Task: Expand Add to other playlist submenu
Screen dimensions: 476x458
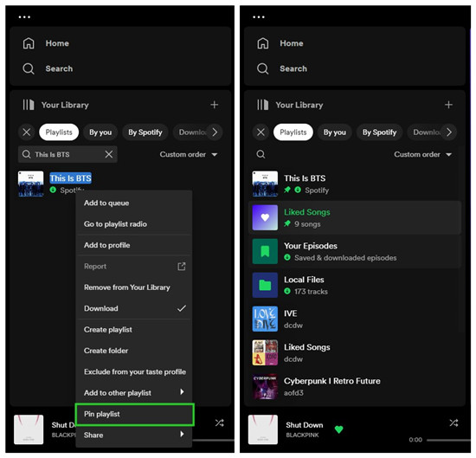Action: pos(134,393)
